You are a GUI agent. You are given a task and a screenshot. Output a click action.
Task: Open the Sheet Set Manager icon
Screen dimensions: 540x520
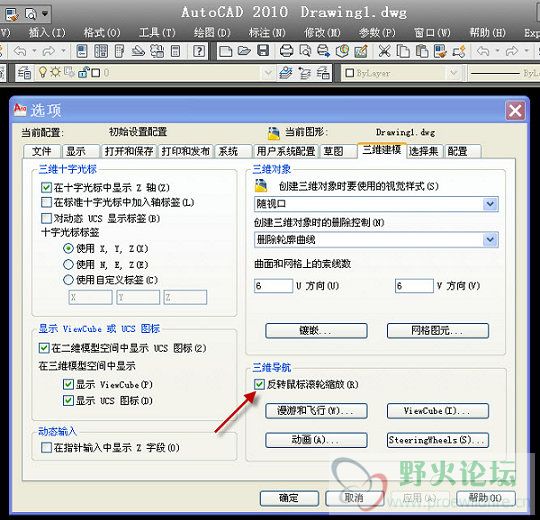(x=138, y=52)
